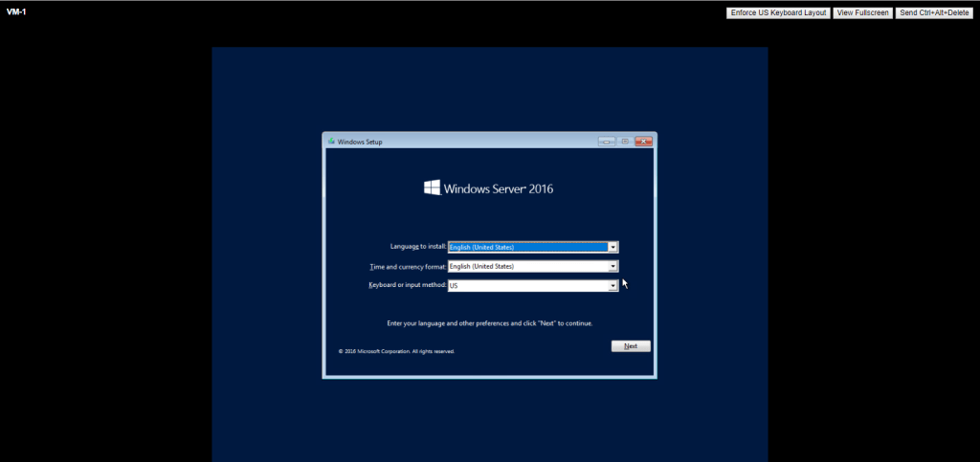980x462 pixels.
Task: Minimize the Windows Setup window
Action: (x=606, y=142)
